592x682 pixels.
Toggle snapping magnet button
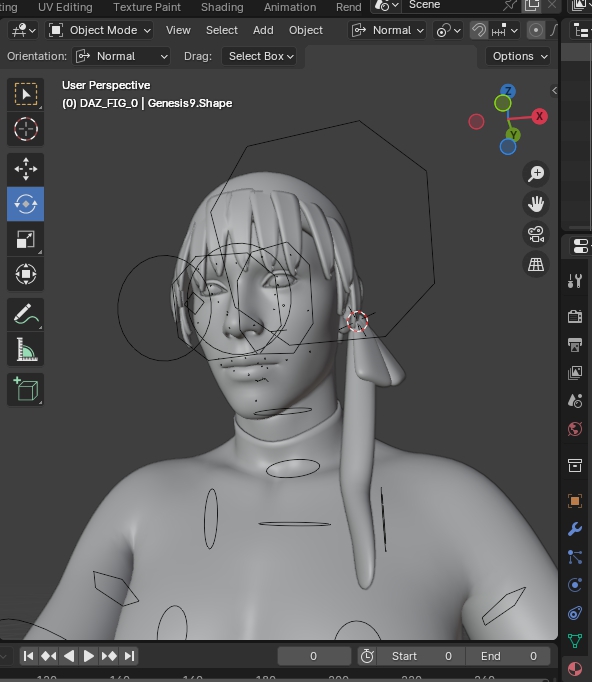tap(479, 30)
